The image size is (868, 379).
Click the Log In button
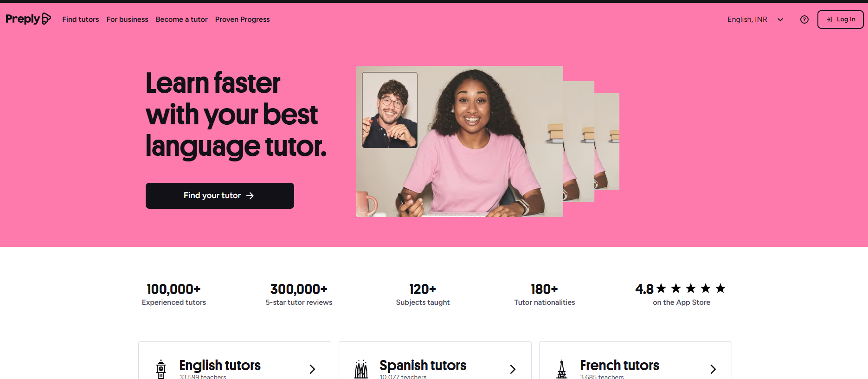coord(840,19)
